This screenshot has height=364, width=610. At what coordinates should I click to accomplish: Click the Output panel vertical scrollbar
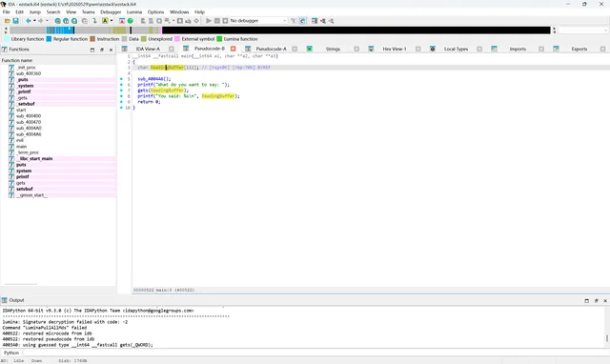click(607, 338)
